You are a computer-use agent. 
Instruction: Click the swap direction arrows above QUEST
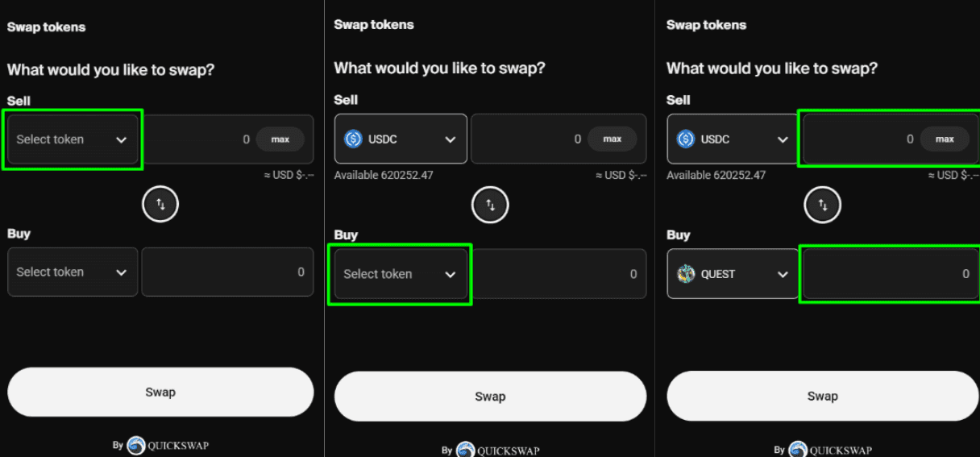coord(822,206)
